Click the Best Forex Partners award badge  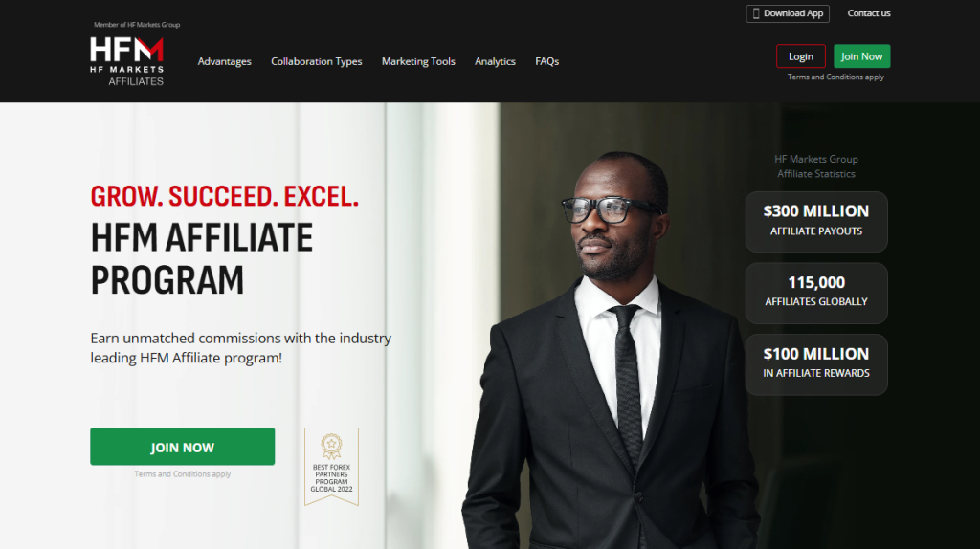point(331,467)
